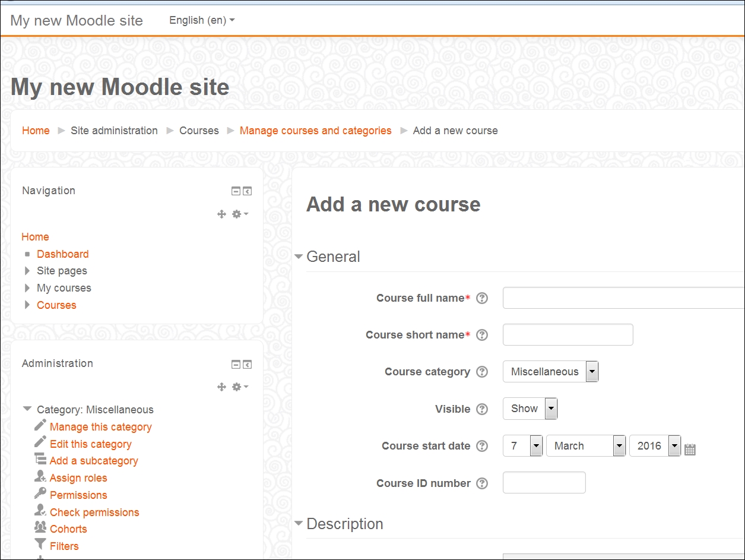Screen dimensions: 745x560
Task: Open Add a subcategory link
Action: (x=94, y=461)
